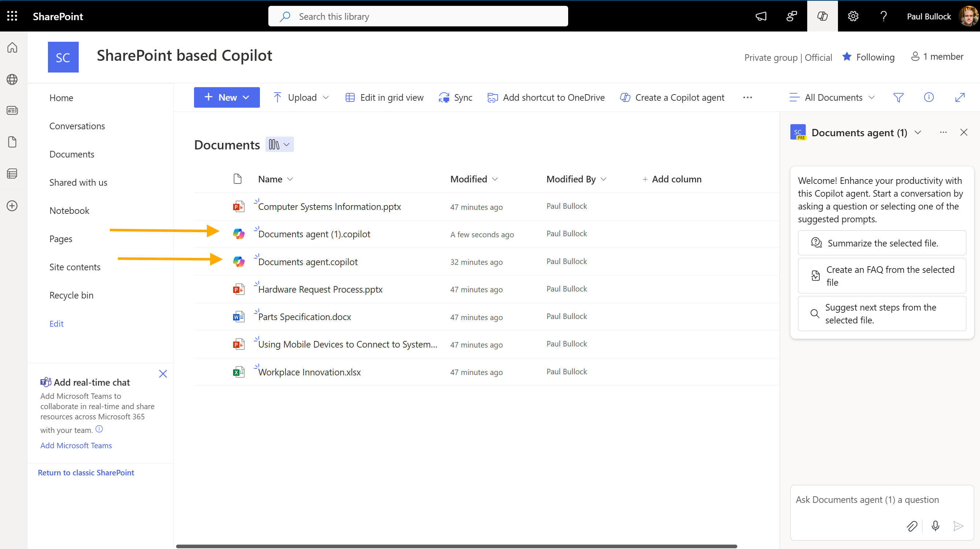Open the Name column sort dropdown
The width and height of the screenshot is (980, 549).
291,179
